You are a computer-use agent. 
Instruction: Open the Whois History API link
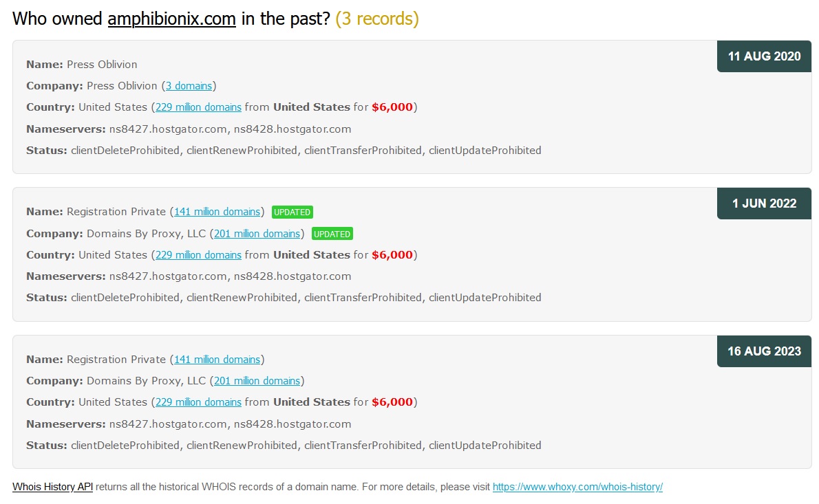coord(53,487)
